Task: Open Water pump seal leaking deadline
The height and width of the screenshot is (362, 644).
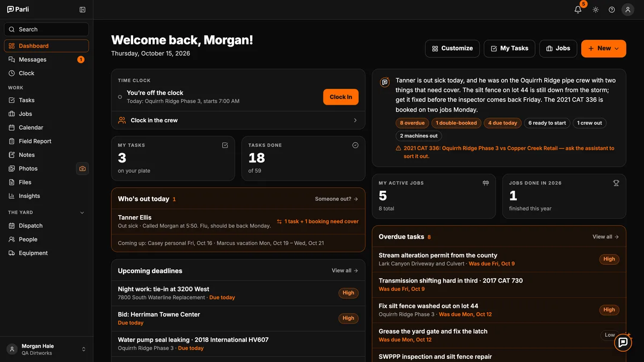Action: point(238,344)
